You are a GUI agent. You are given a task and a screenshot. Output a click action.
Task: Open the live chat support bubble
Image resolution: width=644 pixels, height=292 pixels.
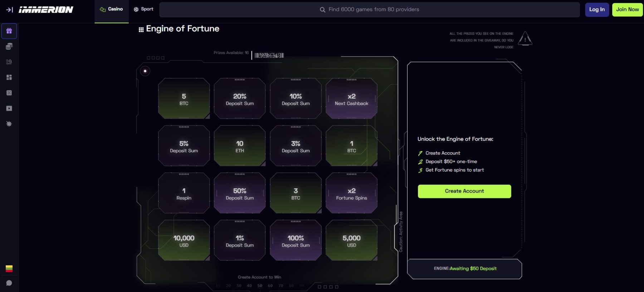pyautogui.click(x=9, y=283)
